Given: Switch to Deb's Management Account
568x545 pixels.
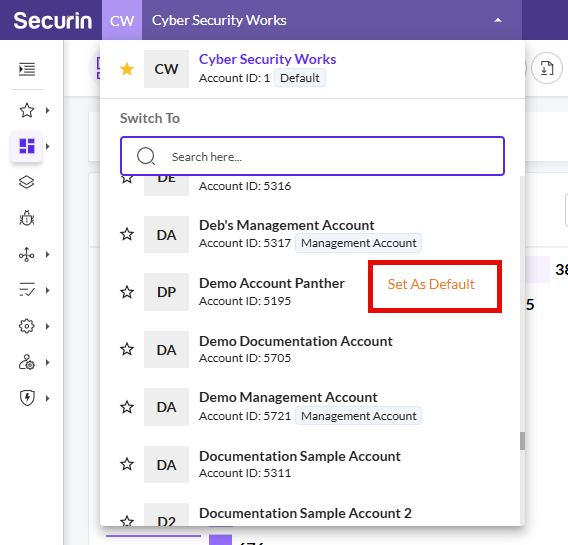Looking at the screenshot, I should click(287, 225).
